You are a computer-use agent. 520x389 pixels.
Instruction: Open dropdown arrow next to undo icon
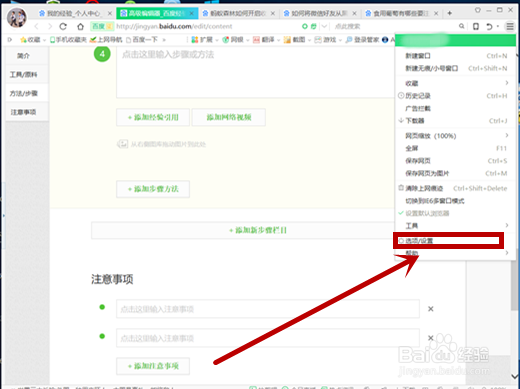click(498, 26)
